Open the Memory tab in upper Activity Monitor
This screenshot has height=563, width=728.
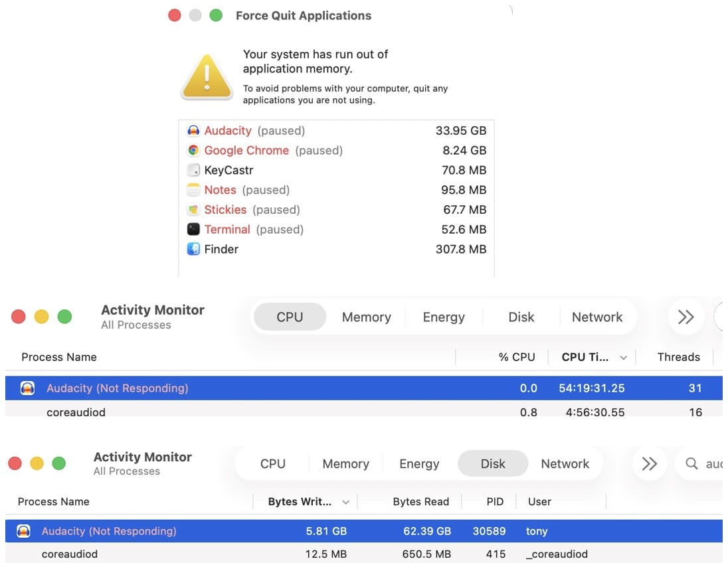[x=366, y=317]
